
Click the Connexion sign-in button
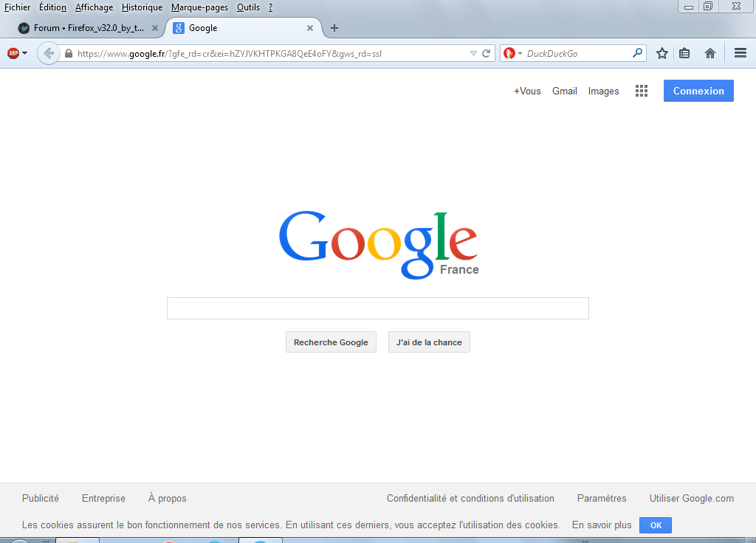[698, 91]
